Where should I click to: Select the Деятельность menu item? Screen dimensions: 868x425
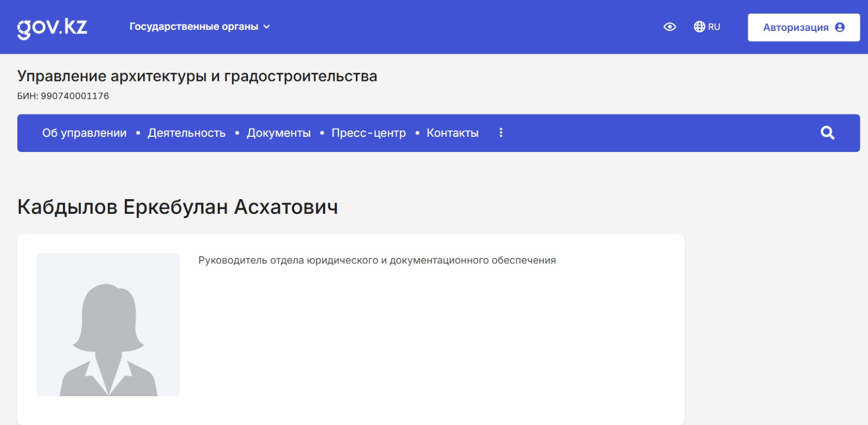pyautogui.click(x=187, y=133)
